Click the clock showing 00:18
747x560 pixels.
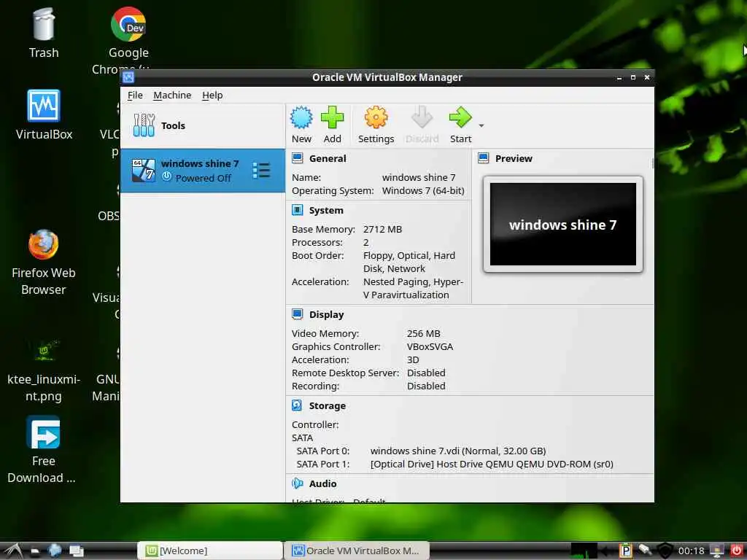coord(691,551)
